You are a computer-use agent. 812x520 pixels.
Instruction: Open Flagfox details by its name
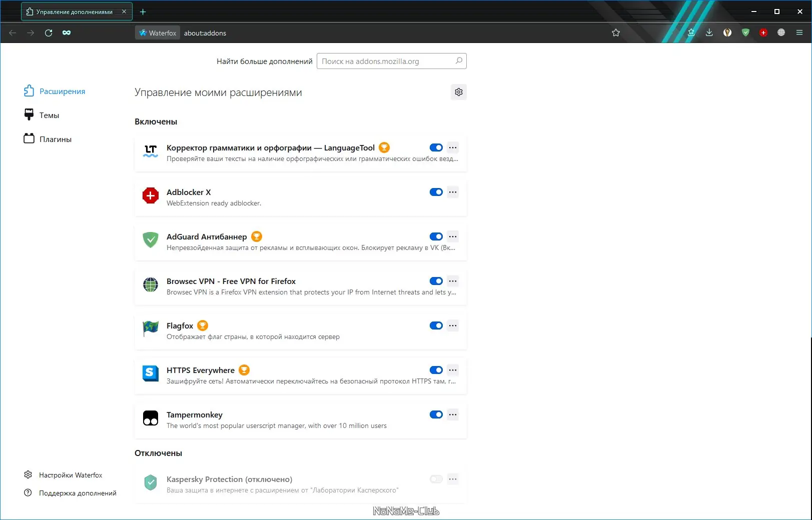(x=180, y=325)
